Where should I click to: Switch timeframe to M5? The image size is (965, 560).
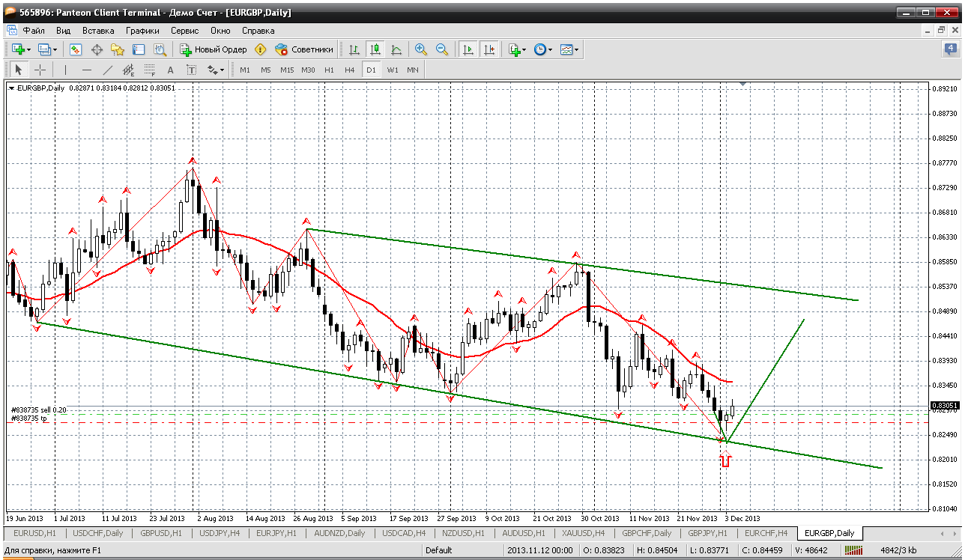(x=266, y=70)
